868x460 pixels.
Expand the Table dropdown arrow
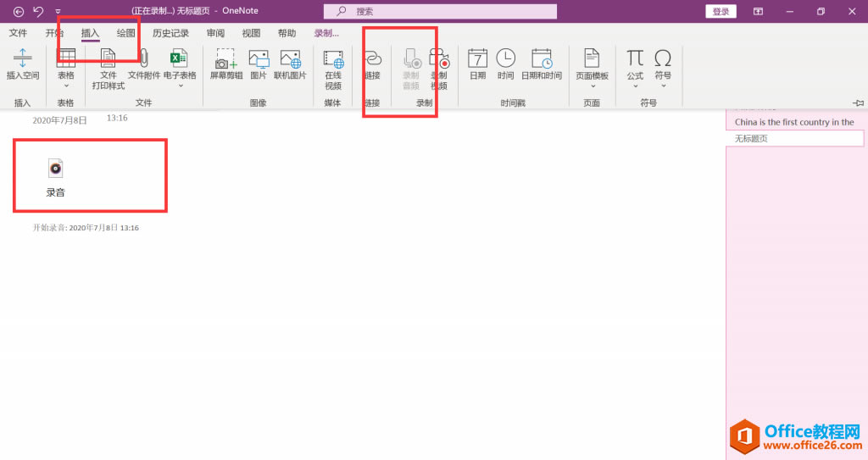[x=66, y=86]
